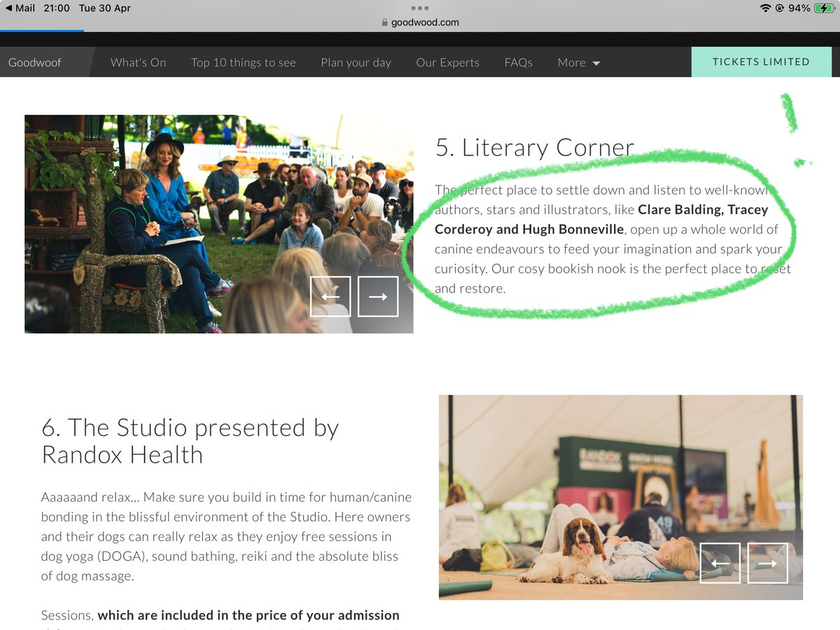Click the Tickets Limited button
Image resolution: width=840 pixels, height=630 pixels.
tap(762, 62)
